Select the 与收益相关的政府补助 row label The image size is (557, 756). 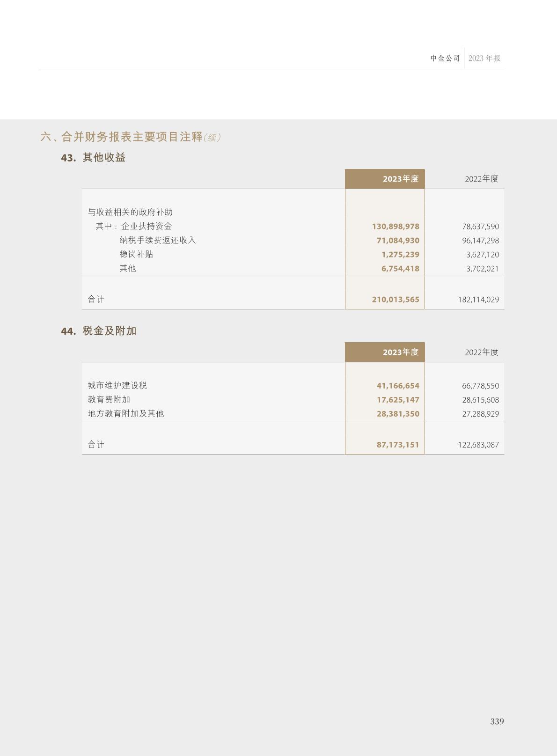[130, 212]
